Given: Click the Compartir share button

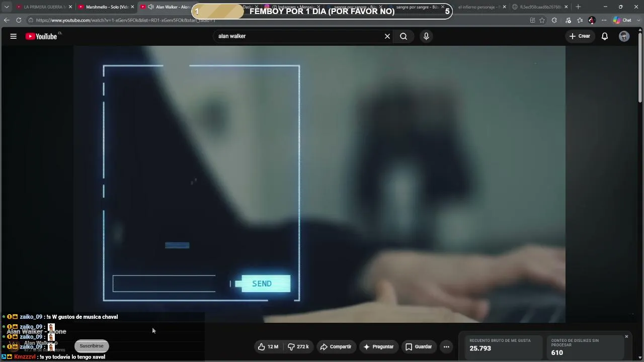Looking at the screenshot, I should click(336, 346).
